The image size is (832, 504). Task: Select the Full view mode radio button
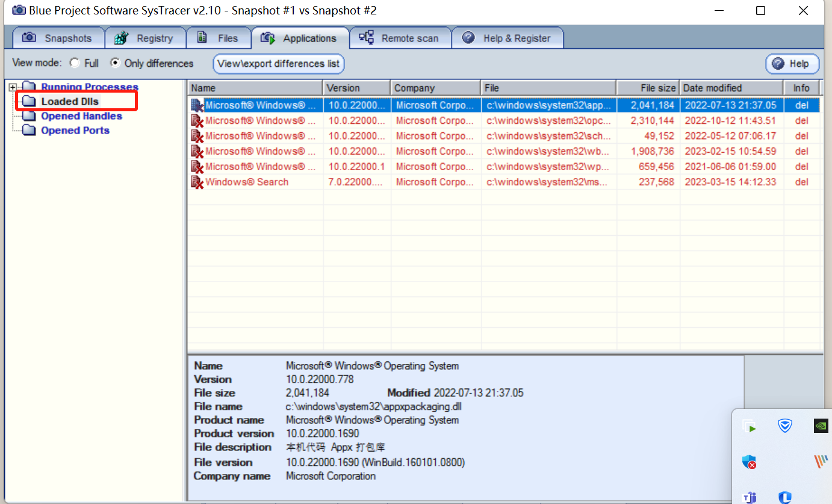(x=75, y=63)
